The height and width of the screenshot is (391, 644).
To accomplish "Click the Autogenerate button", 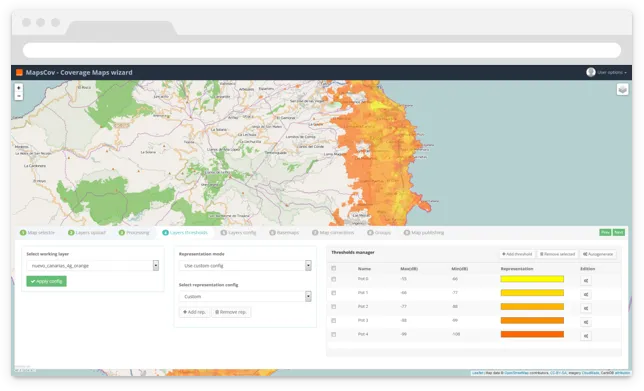I will click(x=598, y=254).
